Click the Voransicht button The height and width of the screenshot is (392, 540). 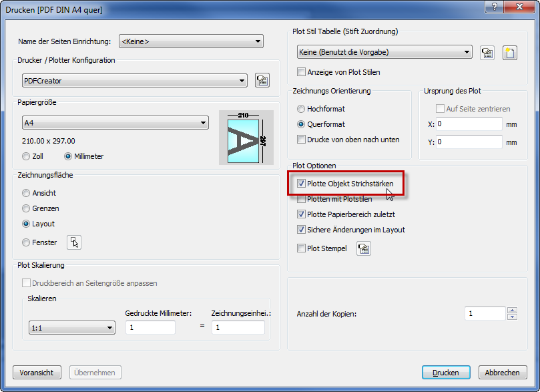tap(37, 373)
